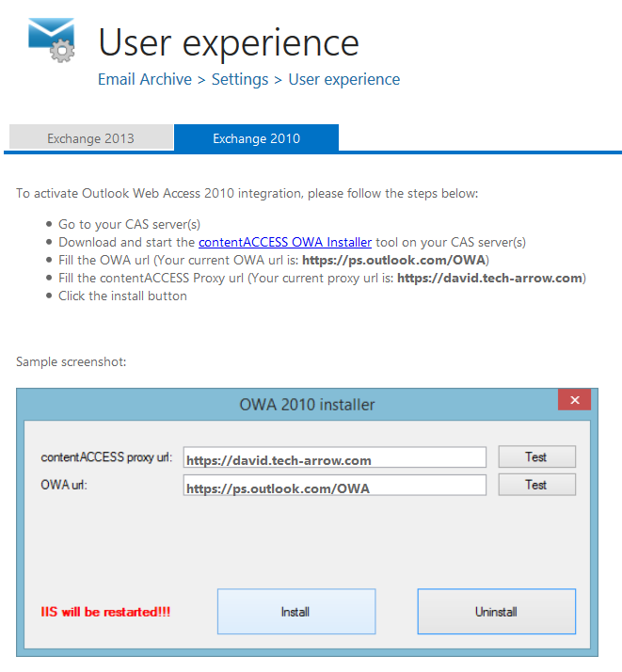Click the User experience breadcrumb link
The image size is (622, 672).
(x=344, y=79)
